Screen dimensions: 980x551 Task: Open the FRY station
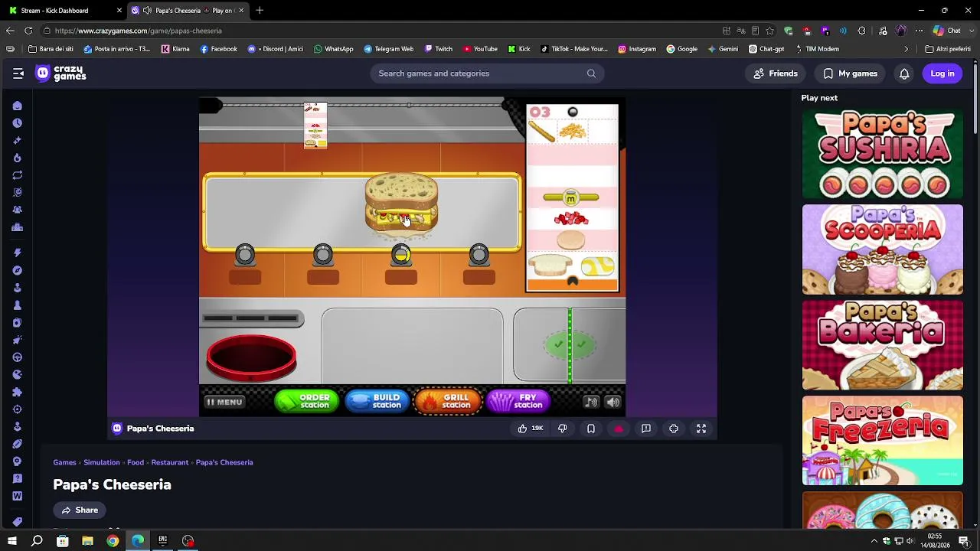tap(519, 402)
